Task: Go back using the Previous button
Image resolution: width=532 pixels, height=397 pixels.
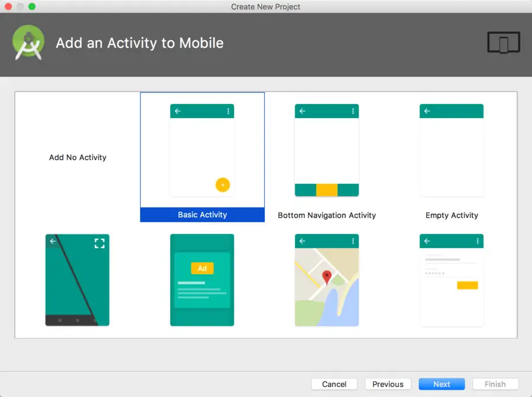Action: [388, 384]
